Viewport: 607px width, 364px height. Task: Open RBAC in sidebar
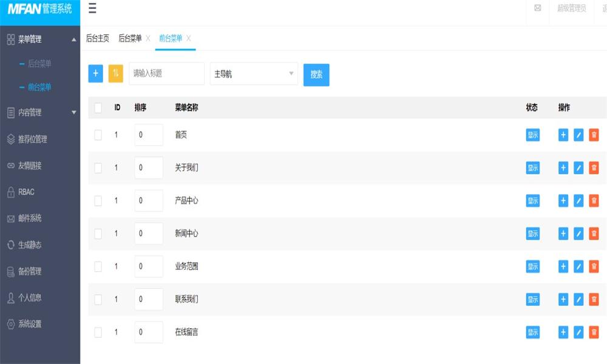26,192
